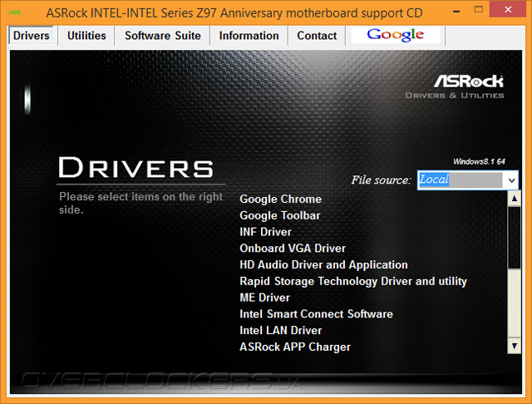Choose Intel Smart Connect Software

click(316, 314)
